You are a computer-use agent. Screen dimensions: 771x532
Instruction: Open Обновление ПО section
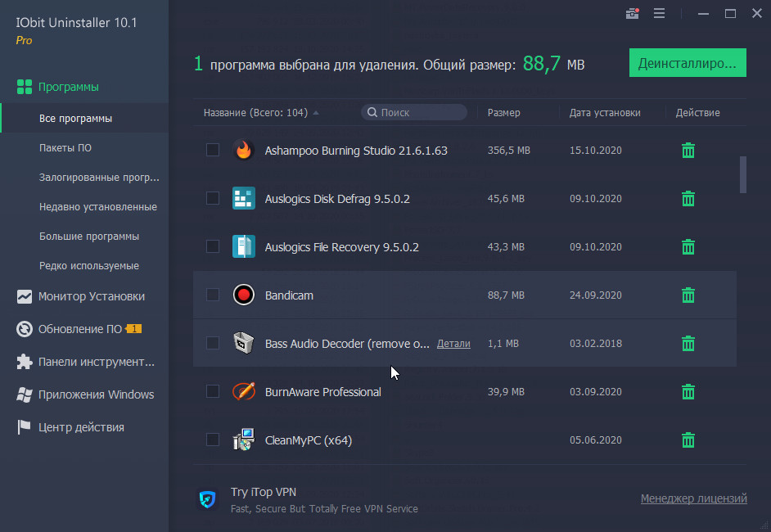click(79, 329)
